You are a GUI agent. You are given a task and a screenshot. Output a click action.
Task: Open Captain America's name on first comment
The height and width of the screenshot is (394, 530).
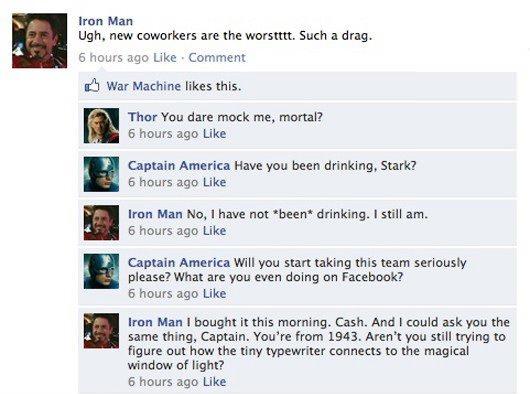tap(179, 166)
